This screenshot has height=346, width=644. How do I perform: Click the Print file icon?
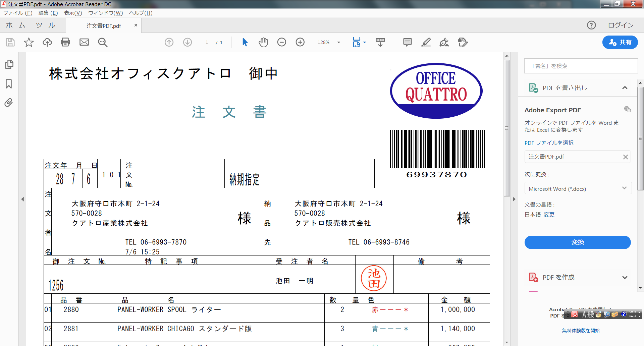tap(65, 42)
